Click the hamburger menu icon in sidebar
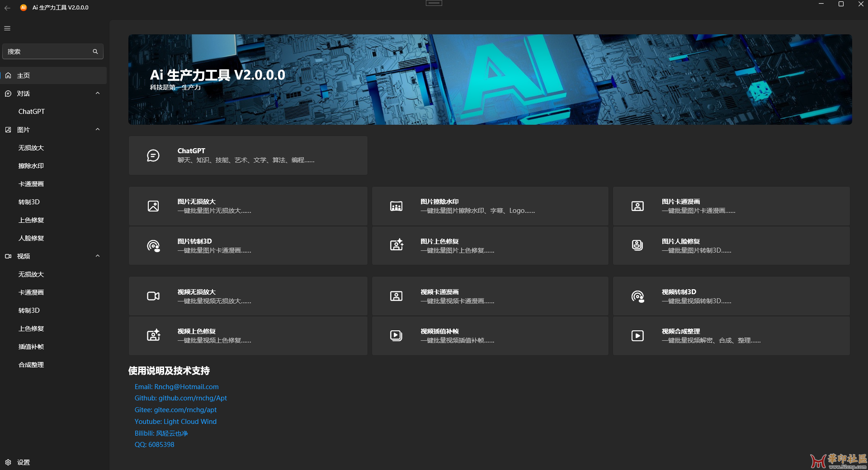868x470 pixels. [7, 28]
